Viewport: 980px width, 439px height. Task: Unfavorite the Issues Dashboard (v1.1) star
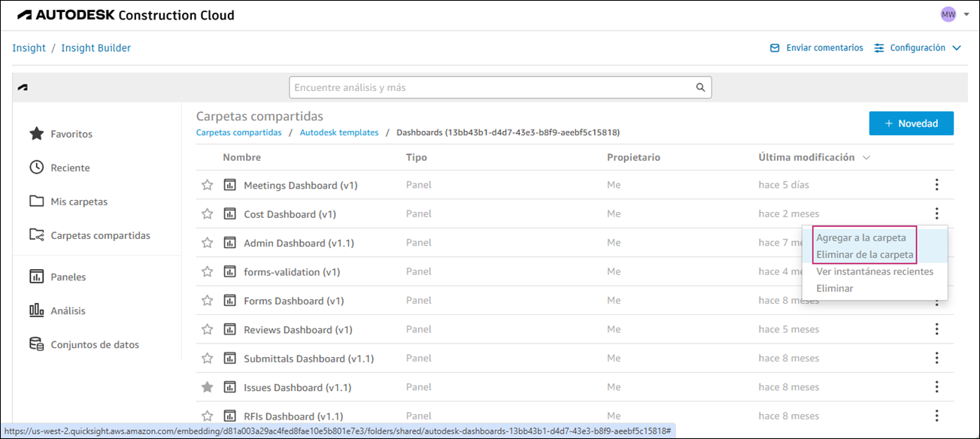click(x=207, y=387)
